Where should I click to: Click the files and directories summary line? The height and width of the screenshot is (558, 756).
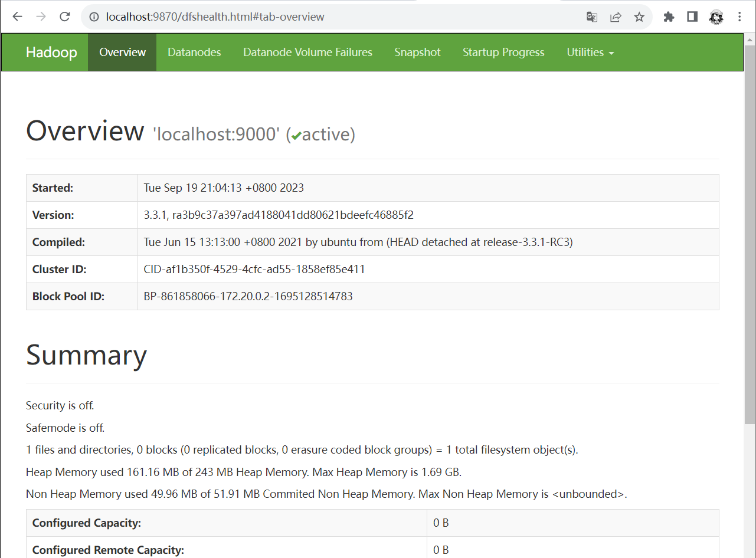[302, 450]
